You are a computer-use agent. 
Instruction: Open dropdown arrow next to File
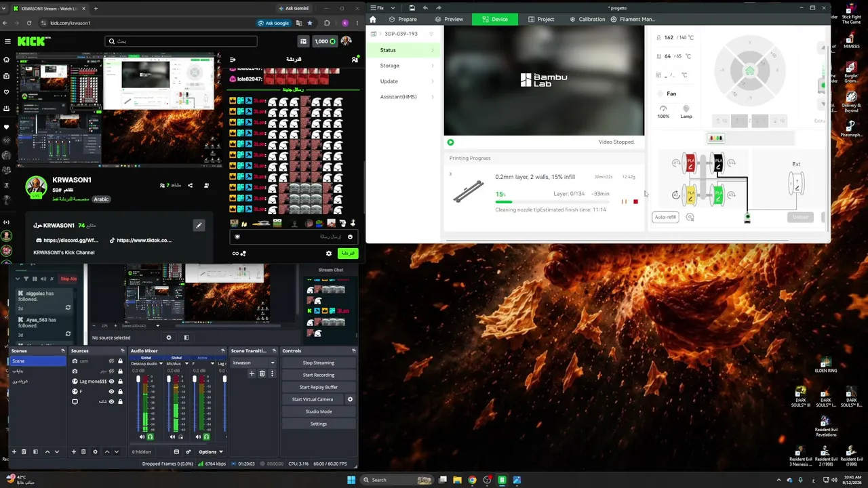(393, 8)
